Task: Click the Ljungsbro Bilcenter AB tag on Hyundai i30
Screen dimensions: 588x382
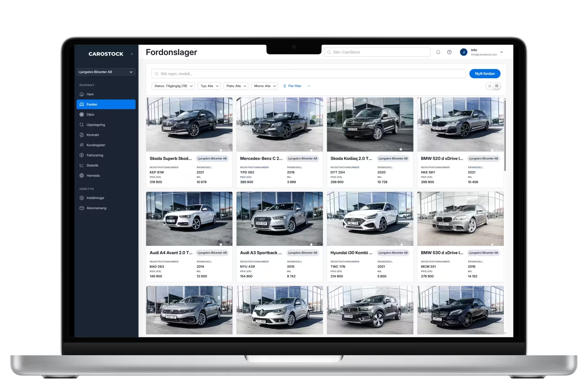Action: click(393, 253)
